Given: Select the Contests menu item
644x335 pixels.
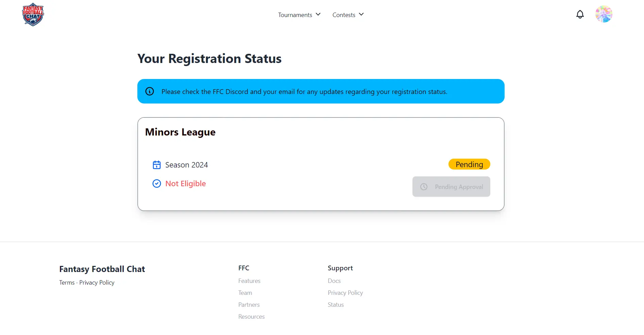Looking at the screenshot, I should point(344,15).
